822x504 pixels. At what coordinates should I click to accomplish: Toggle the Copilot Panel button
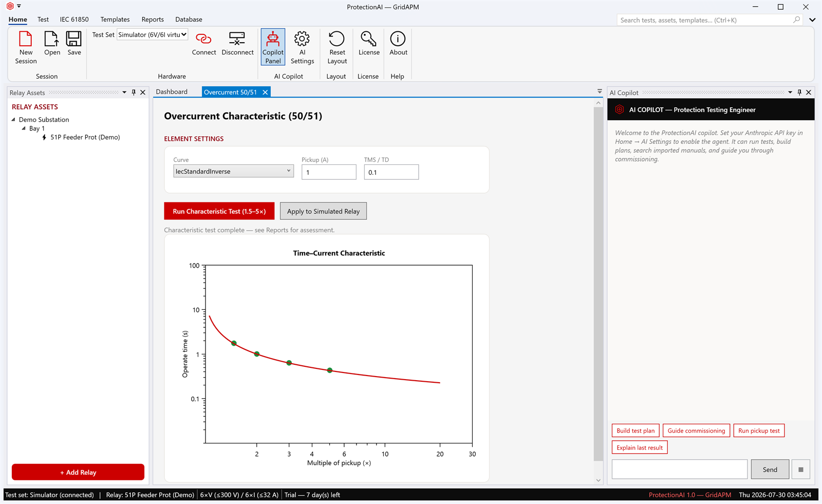[273, 47]
